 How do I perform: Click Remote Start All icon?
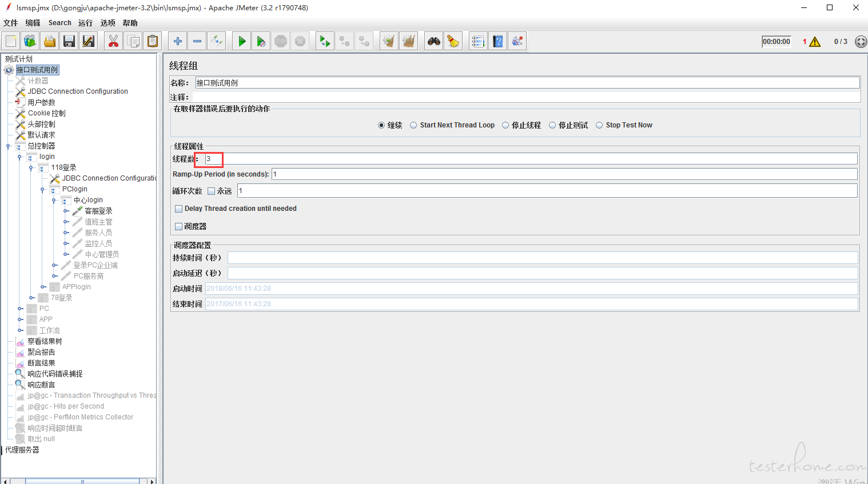[x=325, y=41]
